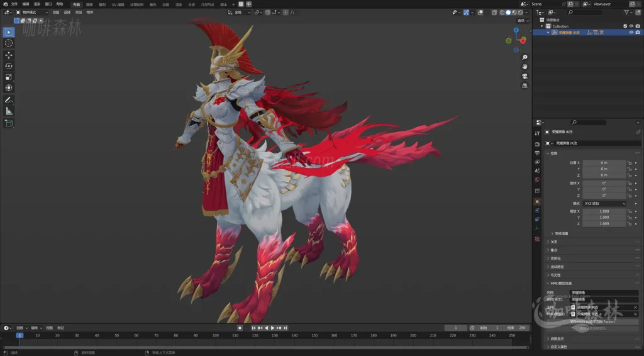The height and width of the screenshot is (356, 644).
Task: Hide the selected IK object eye icon
Action: (631, 33)
